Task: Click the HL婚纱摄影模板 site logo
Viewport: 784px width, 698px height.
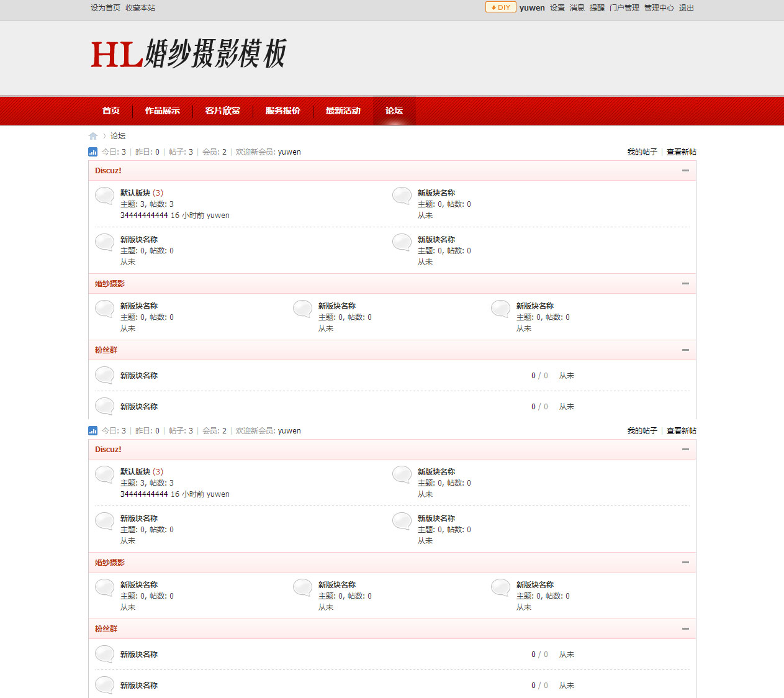Action: [x=188, y=54]
